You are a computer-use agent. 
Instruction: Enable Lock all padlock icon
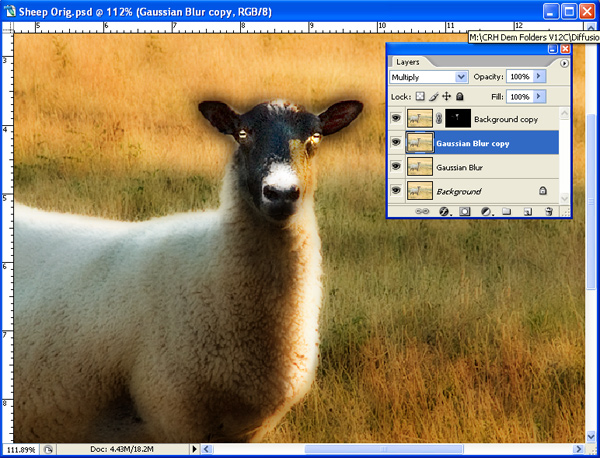pyautogui.click(x=460, y=96)
